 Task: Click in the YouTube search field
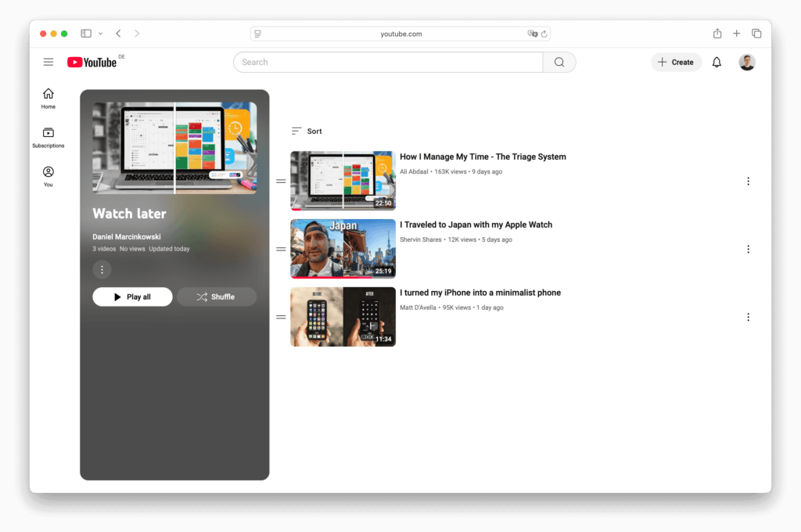[x=388, y=63]
